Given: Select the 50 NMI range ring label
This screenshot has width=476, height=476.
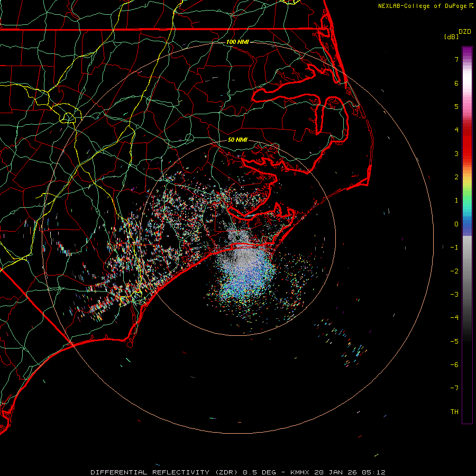Looking at the screenshot, I should [237, 140].
